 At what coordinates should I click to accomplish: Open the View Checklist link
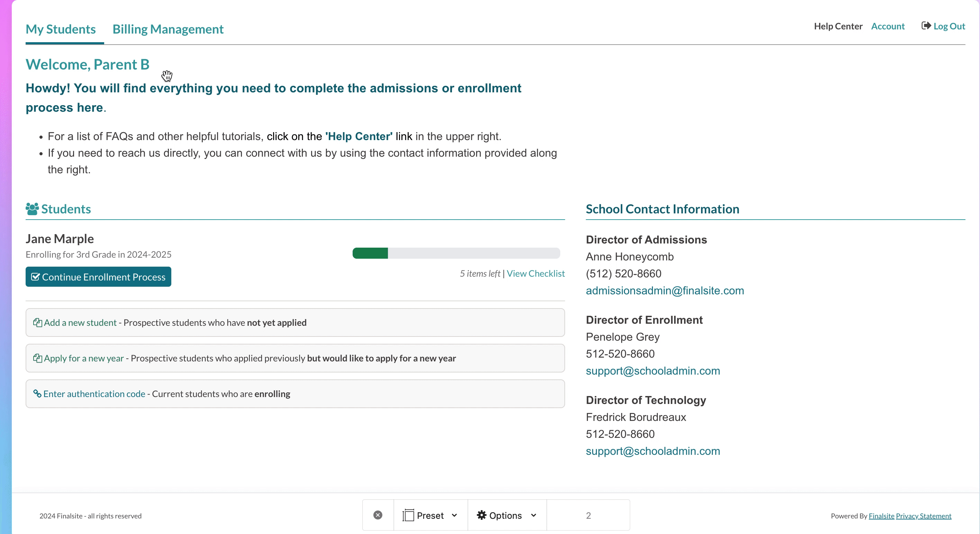(535, 274)
